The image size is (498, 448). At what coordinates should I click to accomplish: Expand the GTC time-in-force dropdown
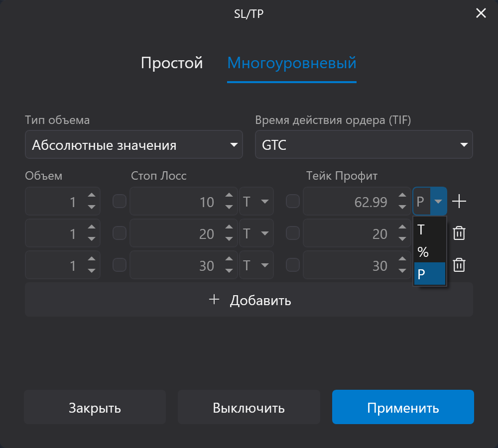[x=364, y=145]
